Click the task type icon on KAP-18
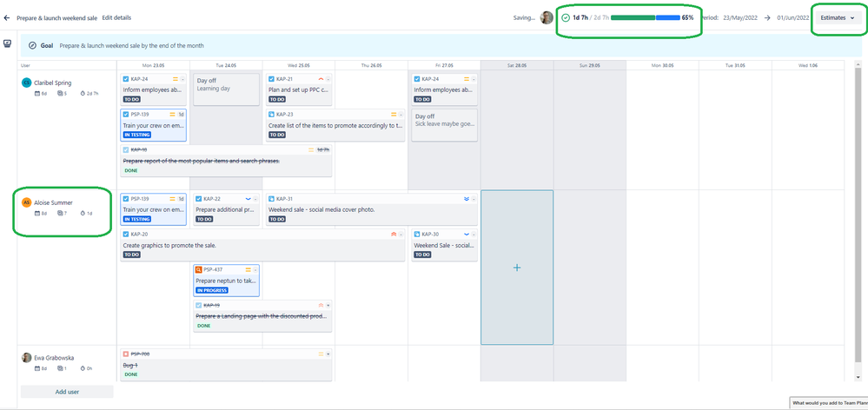This screenshot has width=868, height=410. (126, 149)
